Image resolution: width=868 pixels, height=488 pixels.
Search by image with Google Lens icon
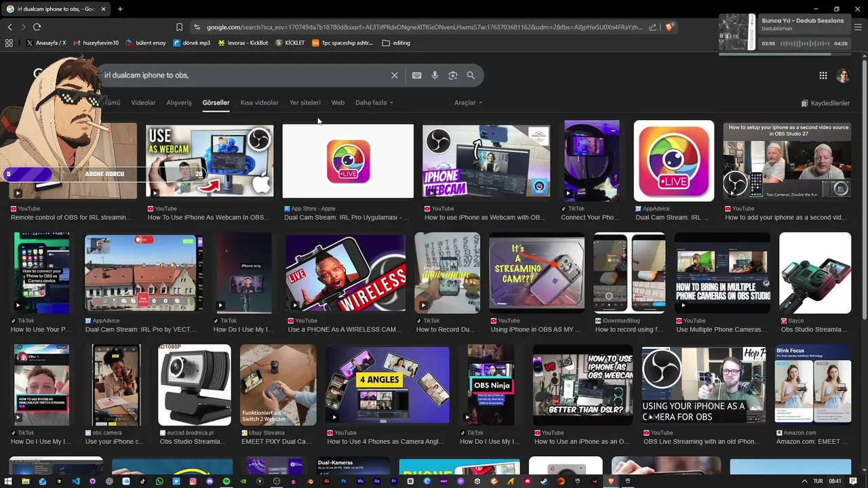tap(453, 75)
